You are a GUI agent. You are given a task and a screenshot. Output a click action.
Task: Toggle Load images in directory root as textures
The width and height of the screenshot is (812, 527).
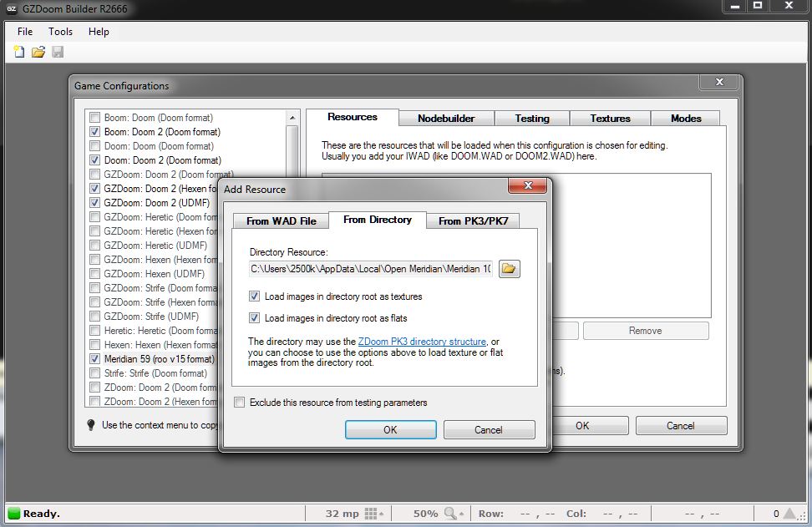[x=254, y=296]
